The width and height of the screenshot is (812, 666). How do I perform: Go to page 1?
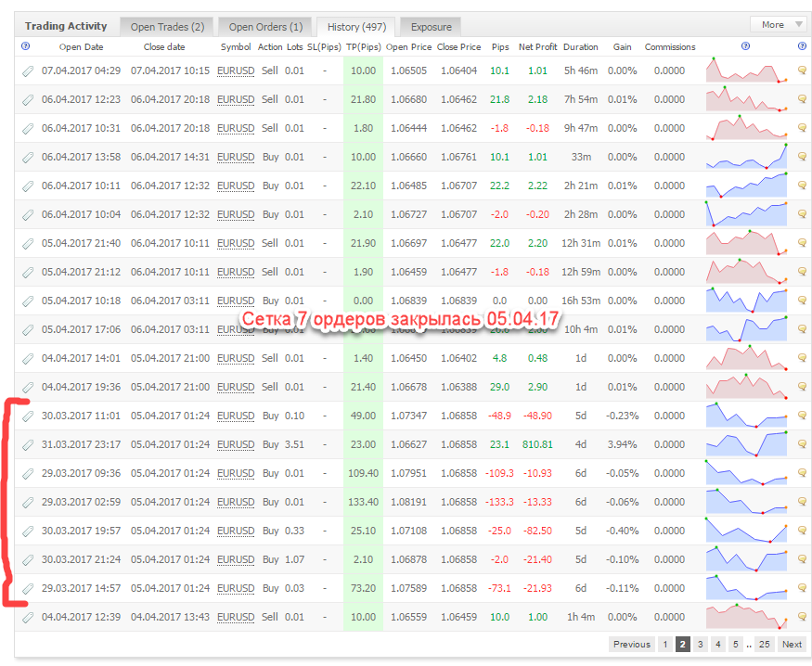point(665,645)
